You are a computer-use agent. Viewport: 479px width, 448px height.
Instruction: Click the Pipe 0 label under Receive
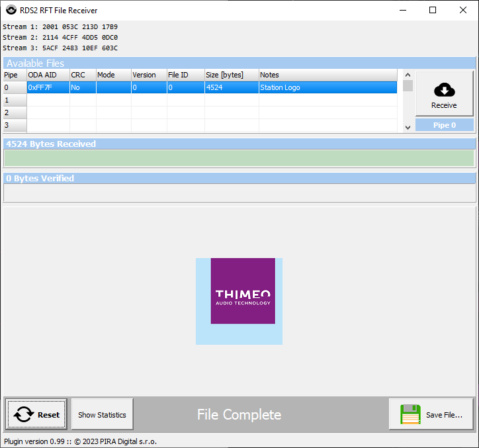(x=445, y=125)
